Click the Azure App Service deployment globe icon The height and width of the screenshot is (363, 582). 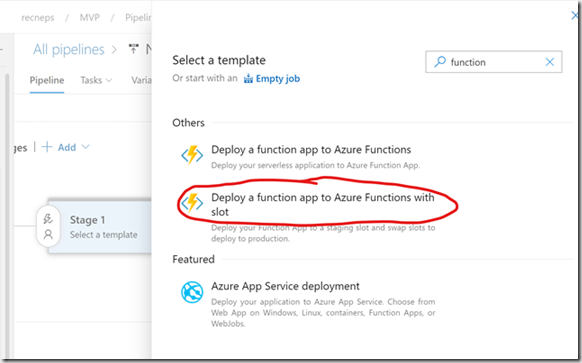click(x=192, y=292)
